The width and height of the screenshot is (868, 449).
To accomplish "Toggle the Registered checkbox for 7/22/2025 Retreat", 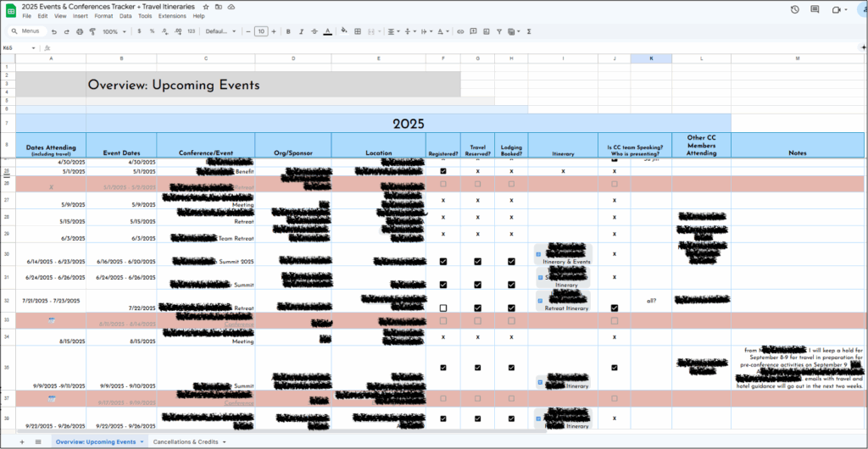I will tap(443, 308).
